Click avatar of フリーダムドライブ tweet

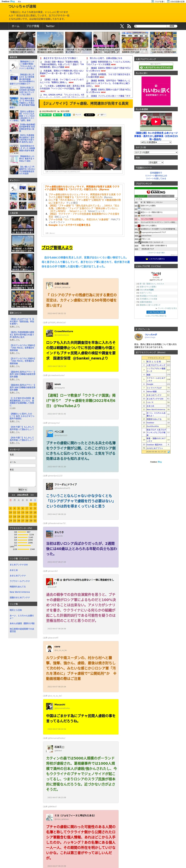(x=50, y=486)
